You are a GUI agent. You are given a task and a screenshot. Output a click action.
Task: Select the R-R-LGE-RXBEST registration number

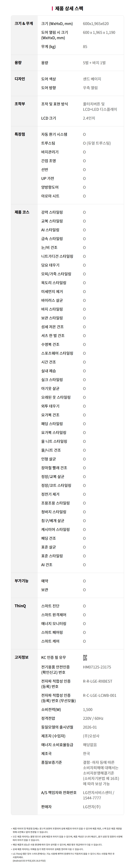(x=98, y=681)
